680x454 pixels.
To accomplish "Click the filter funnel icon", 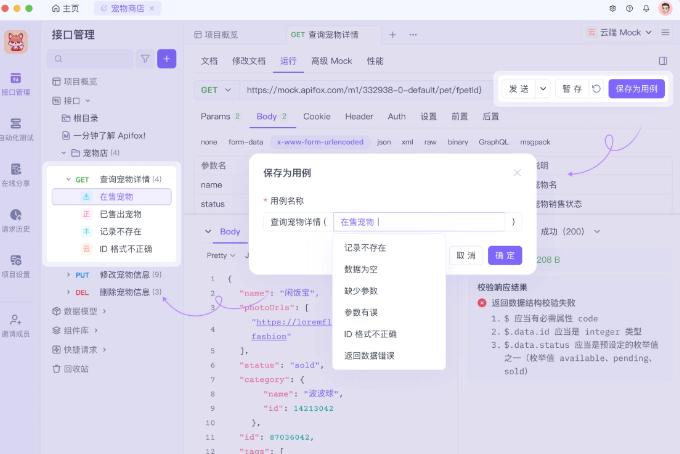I will pos(145,59).
